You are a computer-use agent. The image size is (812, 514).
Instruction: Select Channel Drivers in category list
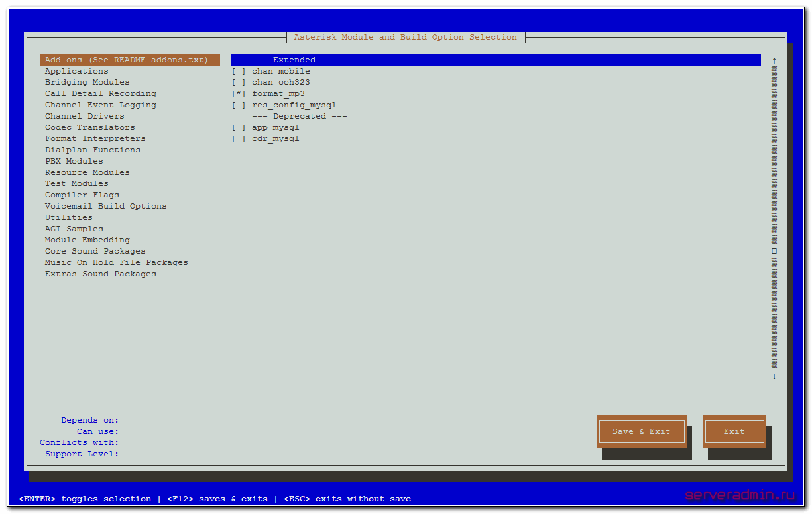(84, 117)
